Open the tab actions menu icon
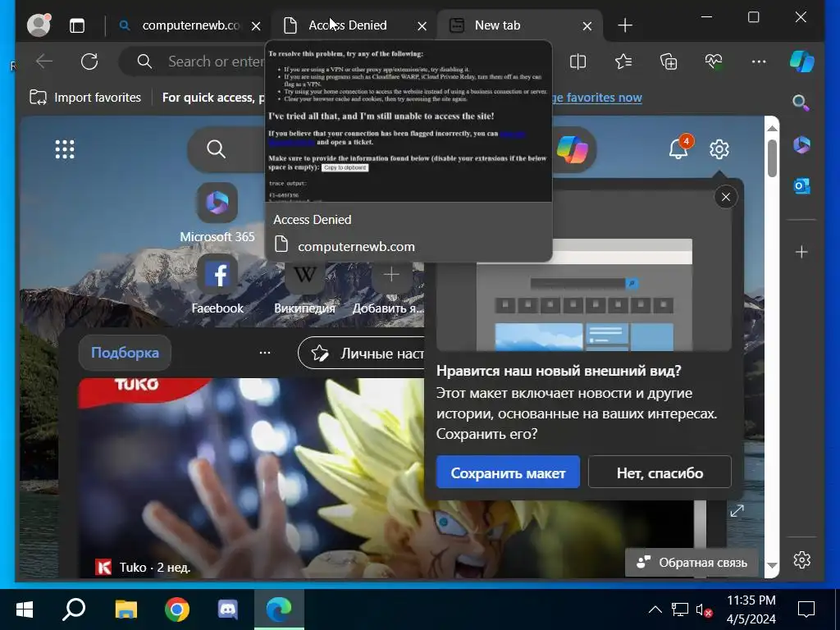 77,25
